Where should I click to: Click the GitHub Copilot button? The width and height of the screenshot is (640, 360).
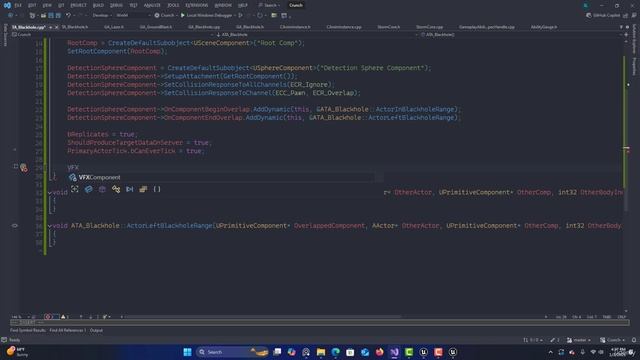coord(603,16)
